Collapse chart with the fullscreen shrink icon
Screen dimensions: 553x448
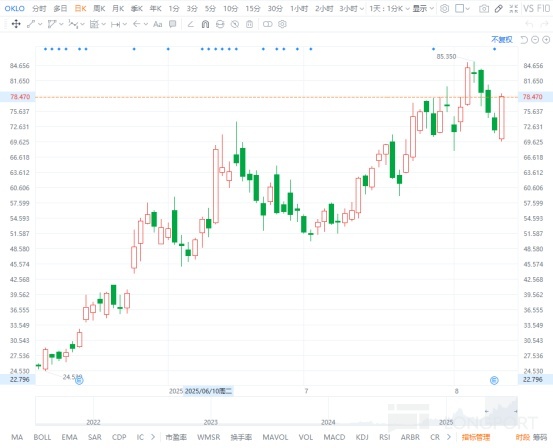coord(514,8)
